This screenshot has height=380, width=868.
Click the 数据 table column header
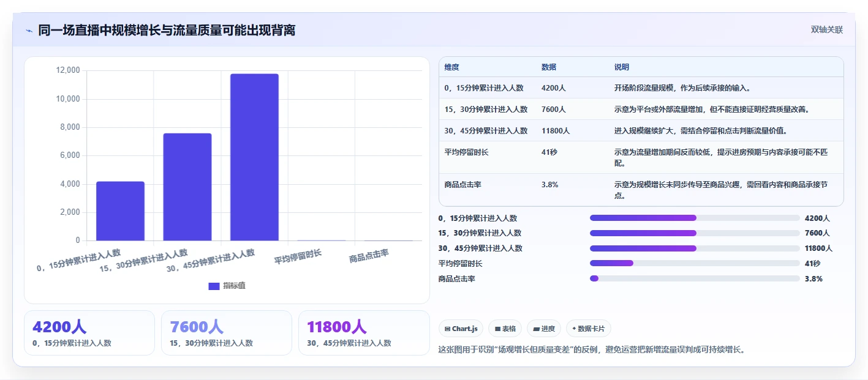tap(549, 67)
